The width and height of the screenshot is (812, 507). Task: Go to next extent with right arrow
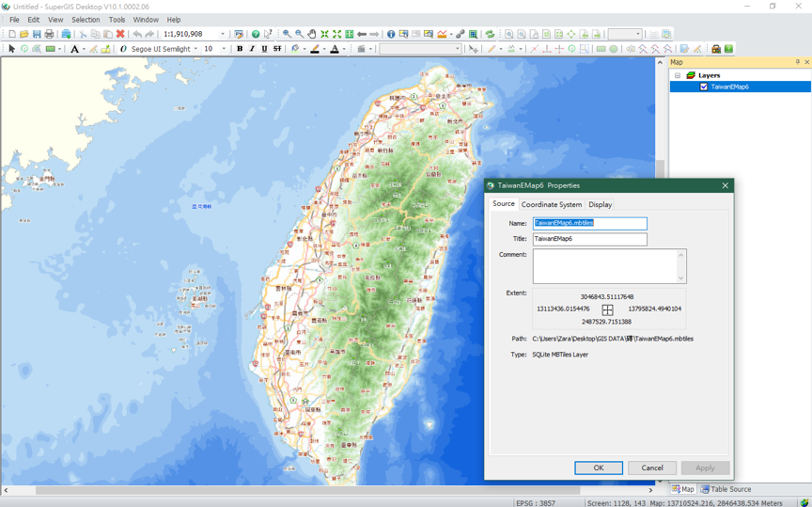pyautogui.click(x=374, y=34)
